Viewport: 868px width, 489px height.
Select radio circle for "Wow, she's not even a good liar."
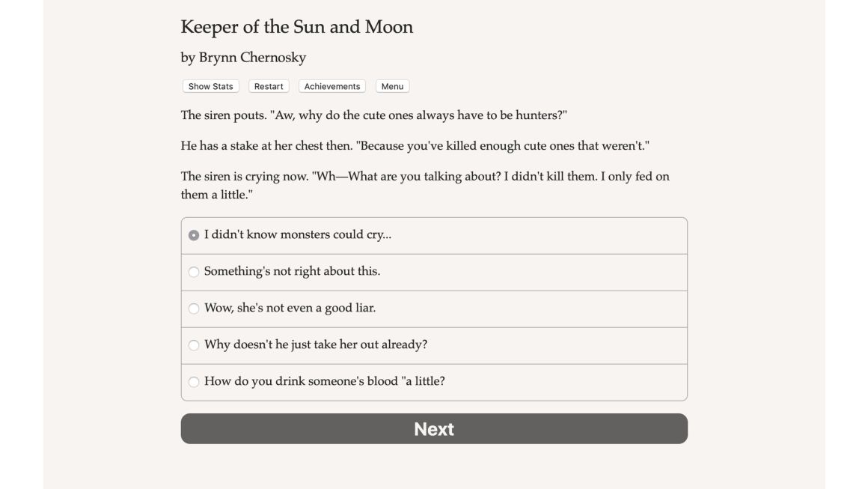[194, 309]
